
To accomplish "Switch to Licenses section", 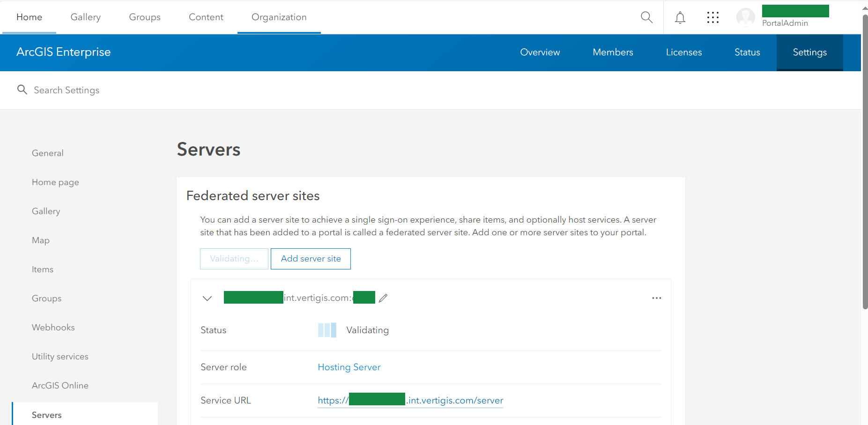I will [684, 52].
